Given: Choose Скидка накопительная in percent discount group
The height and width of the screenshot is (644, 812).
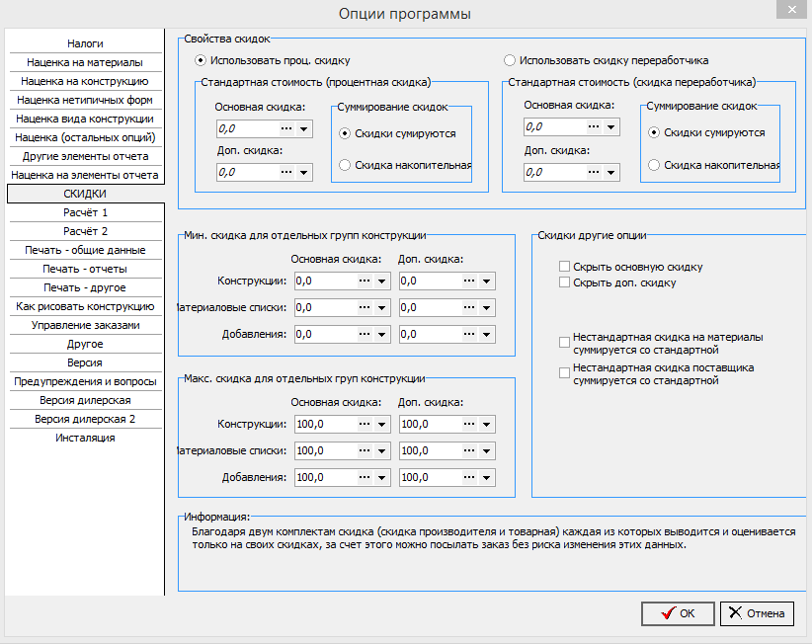Looking at the screenshot, I should (x=345, y=165).
